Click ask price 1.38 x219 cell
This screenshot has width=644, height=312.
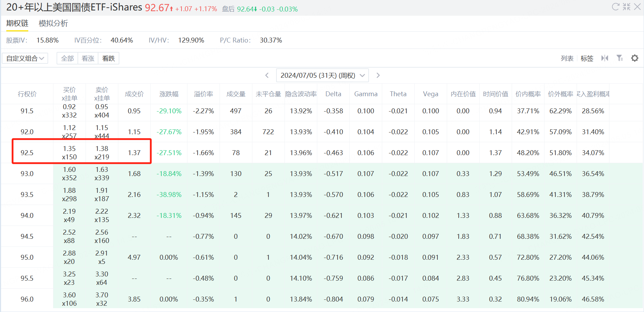(102, 153)
